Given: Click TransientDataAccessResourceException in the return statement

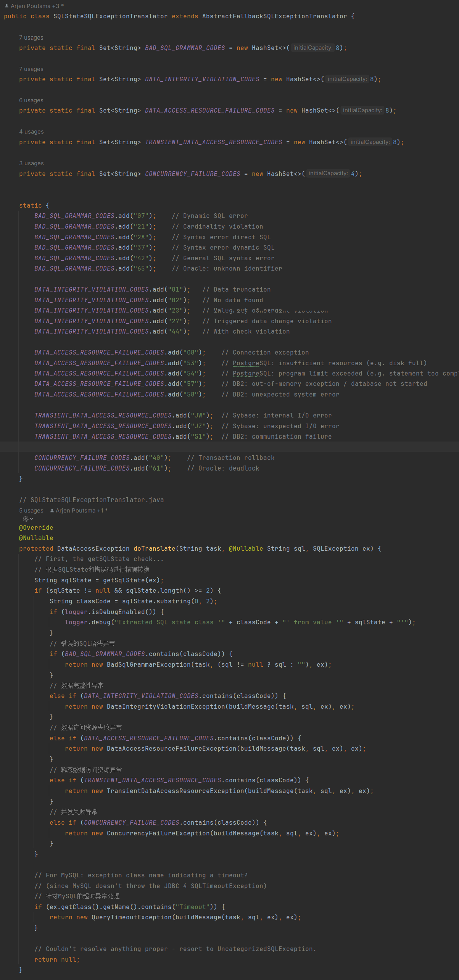Looking at the screenshot, I should pos(176,791).
